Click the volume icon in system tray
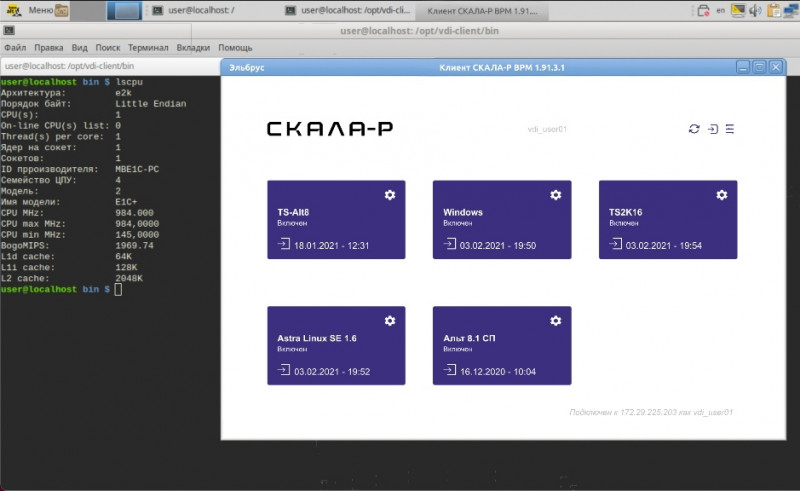 click(755, 10)
